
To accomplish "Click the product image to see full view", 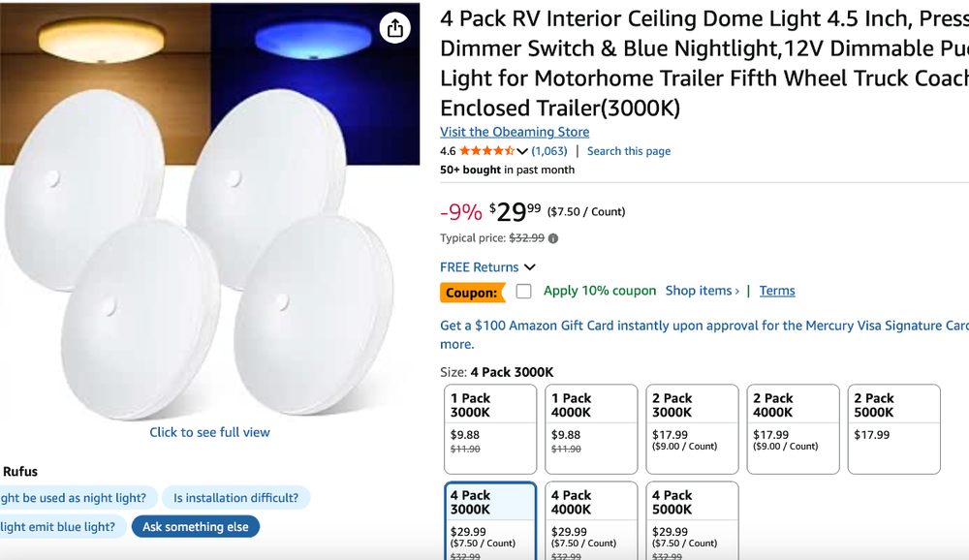I will point(210,223).
